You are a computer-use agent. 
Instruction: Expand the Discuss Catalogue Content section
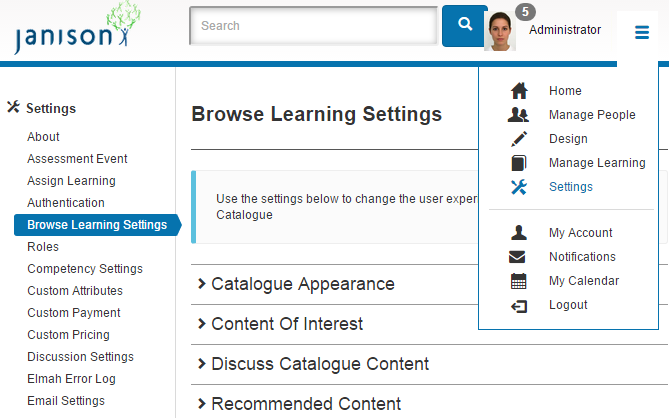[319, 364]
